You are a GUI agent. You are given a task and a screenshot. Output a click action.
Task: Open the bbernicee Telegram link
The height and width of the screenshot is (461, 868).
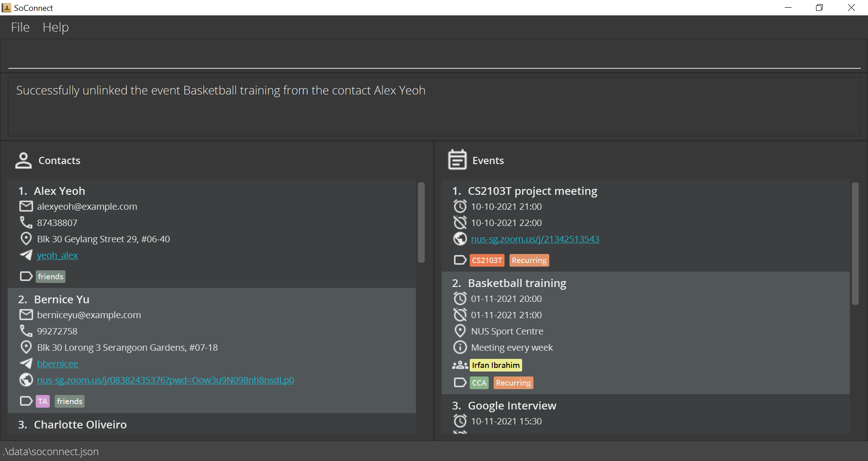(57, 364)
